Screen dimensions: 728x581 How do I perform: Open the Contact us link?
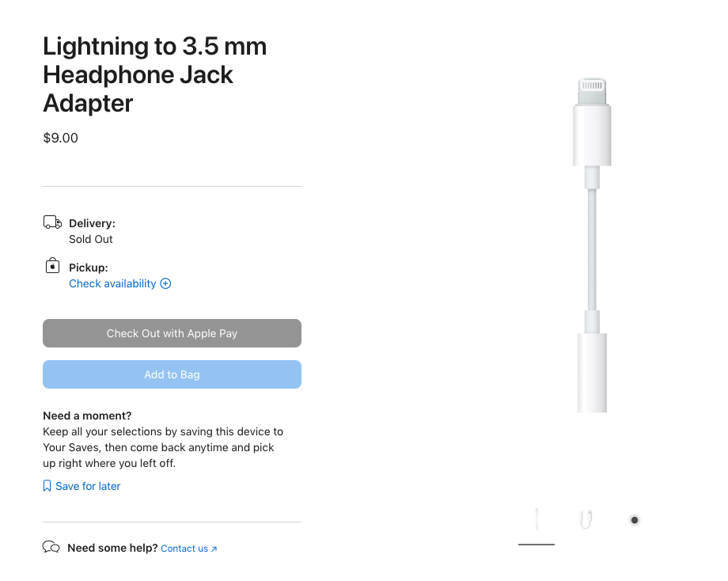[x=184, y=548]
